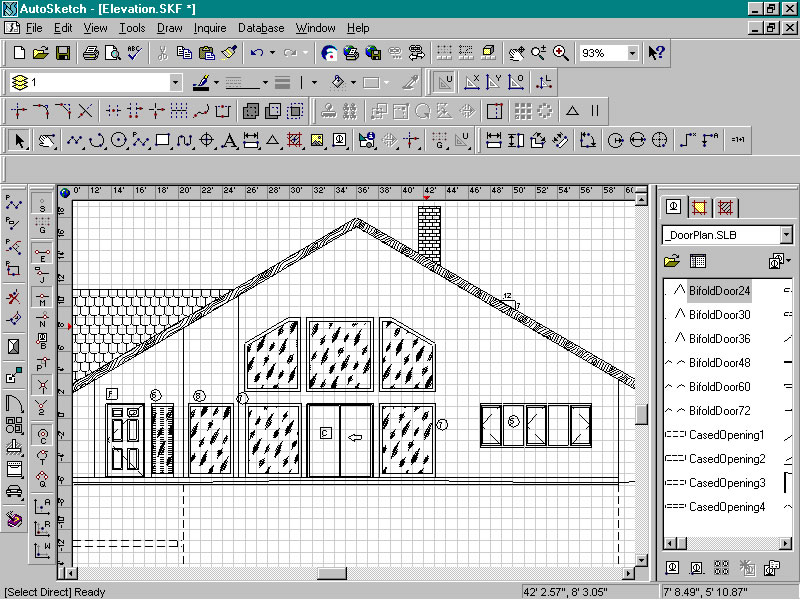Open the _DoorPlan.SLB library dropdown
Image resolution: width=800 pixels, height=600 pixels.
[786, 235]
